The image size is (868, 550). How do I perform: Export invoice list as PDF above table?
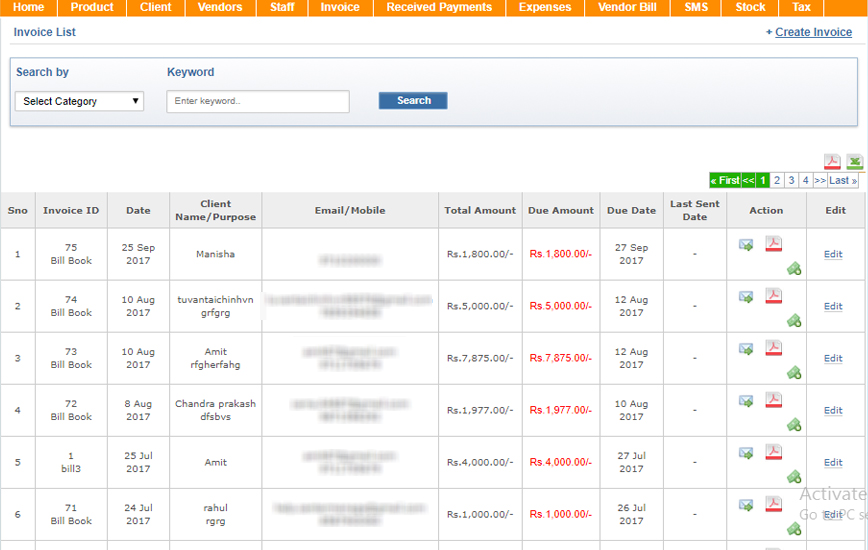pyautogui.click(x=832, y=162)
